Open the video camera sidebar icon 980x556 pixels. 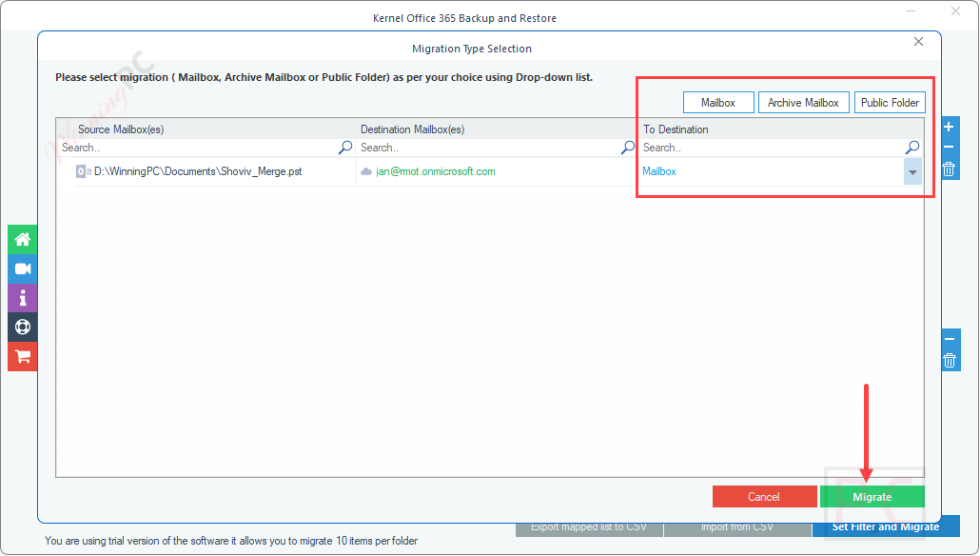(23, 268)
